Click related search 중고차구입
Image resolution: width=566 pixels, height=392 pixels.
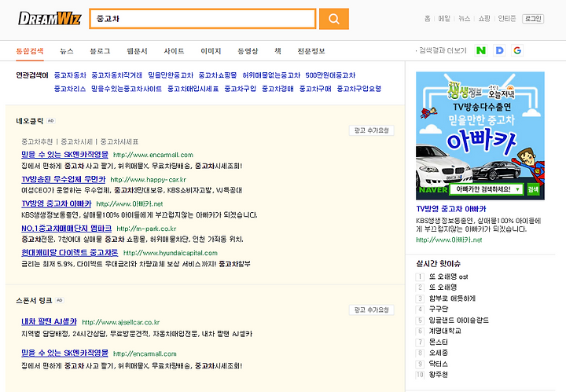pyautogui.click(x=240, y=89)
